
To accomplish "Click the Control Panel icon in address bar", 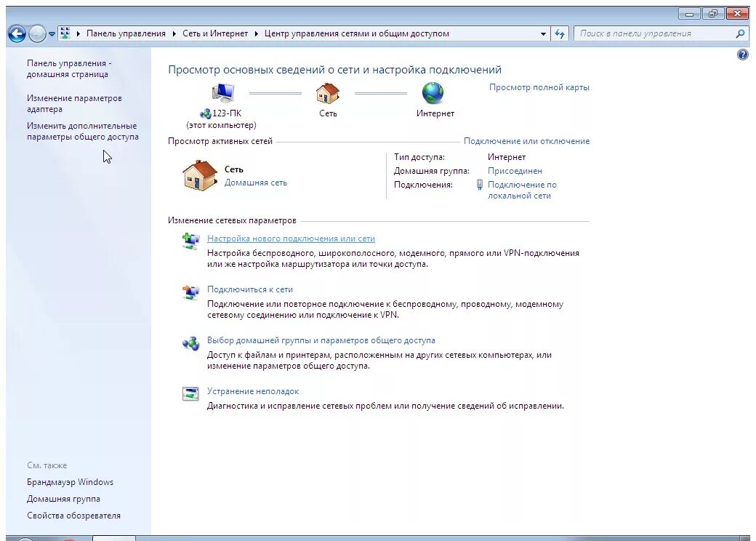I will point(65,33).
